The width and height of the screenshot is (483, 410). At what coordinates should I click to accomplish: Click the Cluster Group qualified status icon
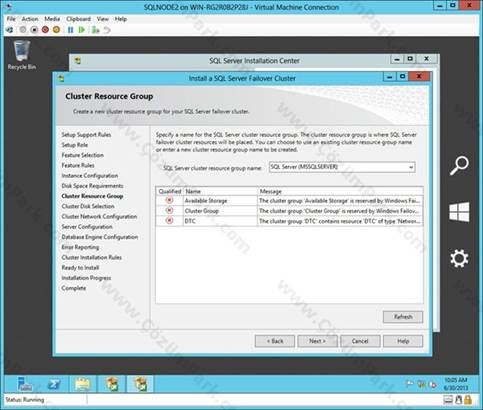[169, 210]
